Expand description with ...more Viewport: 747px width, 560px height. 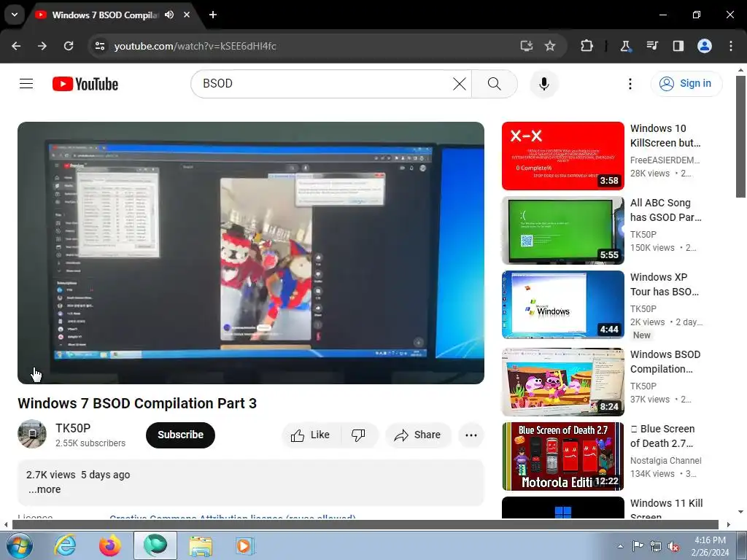(44, 489)
